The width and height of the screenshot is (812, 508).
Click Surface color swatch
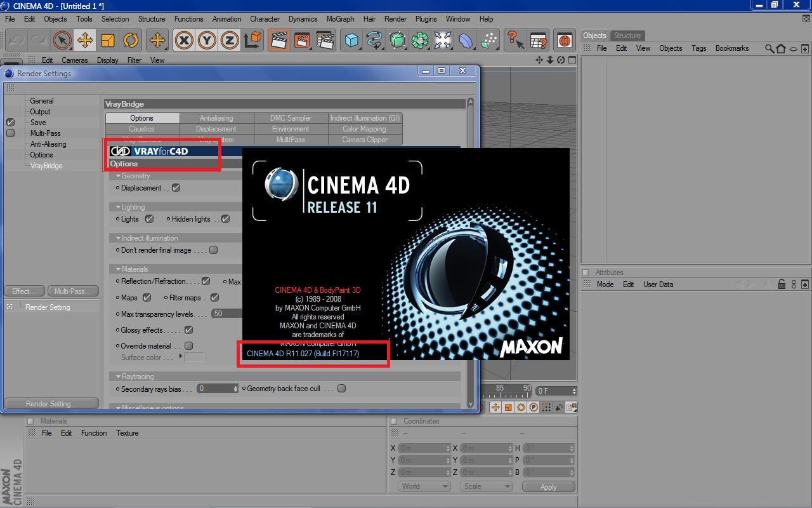(x=194, y=357)
